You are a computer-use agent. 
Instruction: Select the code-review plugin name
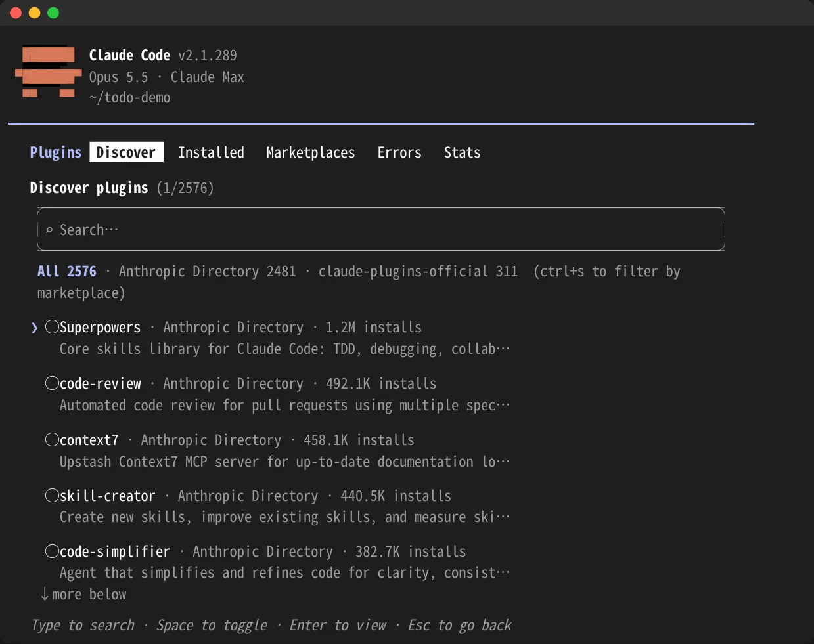pos(101,383)
